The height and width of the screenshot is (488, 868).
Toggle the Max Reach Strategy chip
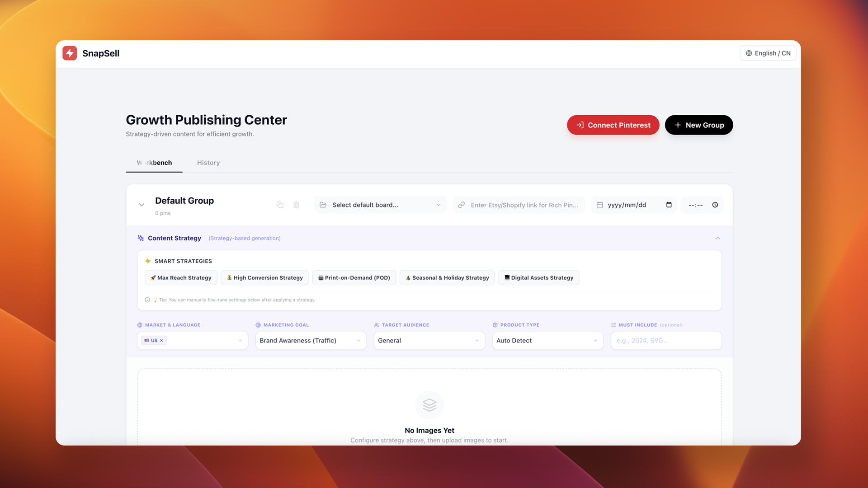click(x=181, y=278)
